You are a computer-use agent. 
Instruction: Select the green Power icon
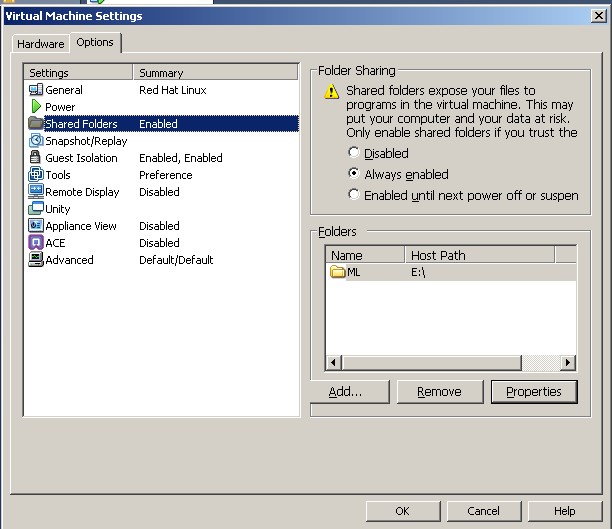[36, 107]
